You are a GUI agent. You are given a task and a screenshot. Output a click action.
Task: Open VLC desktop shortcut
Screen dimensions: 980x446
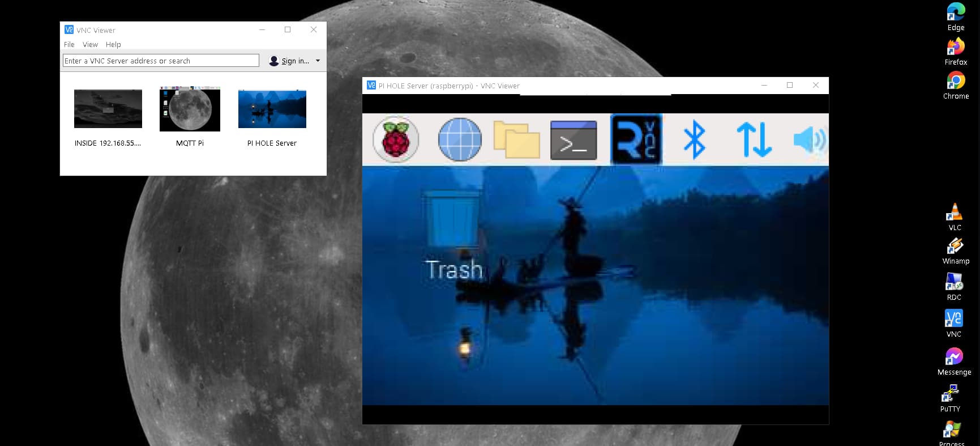click(x=955, y=217)
